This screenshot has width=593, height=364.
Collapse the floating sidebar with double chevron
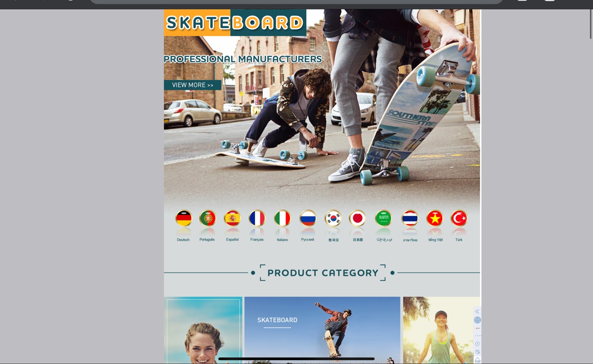pos(477,312)
